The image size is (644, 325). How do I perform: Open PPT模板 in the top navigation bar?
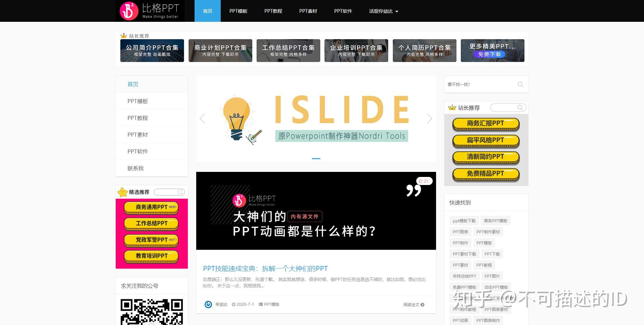(x=238, y=11)
